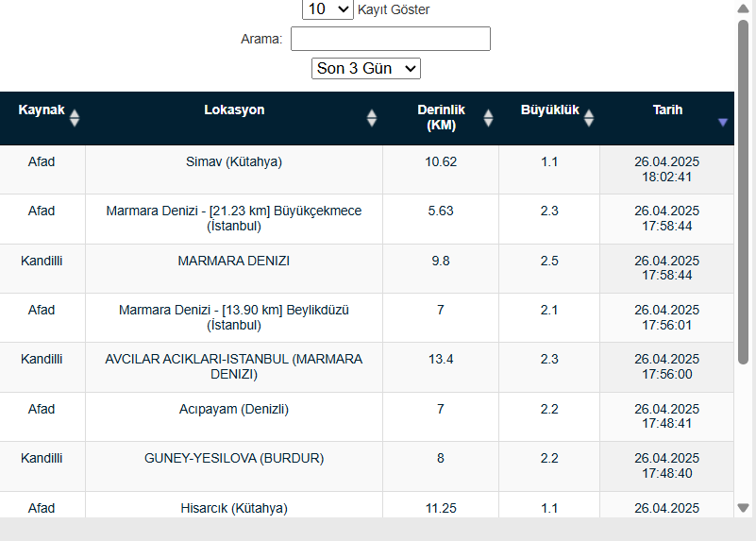
Task: Select the Simav (Kütahya) location cell
Action: pos(234,169)
